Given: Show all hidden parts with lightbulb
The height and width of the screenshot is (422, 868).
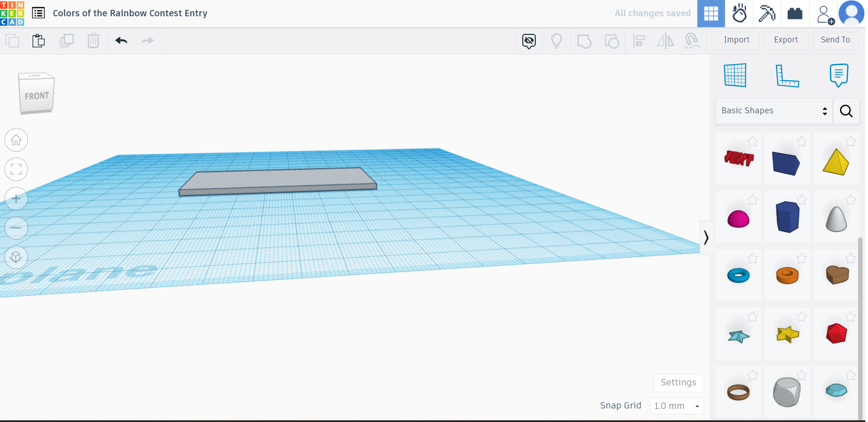Looking at the screenshot, I should click(557, 41).
